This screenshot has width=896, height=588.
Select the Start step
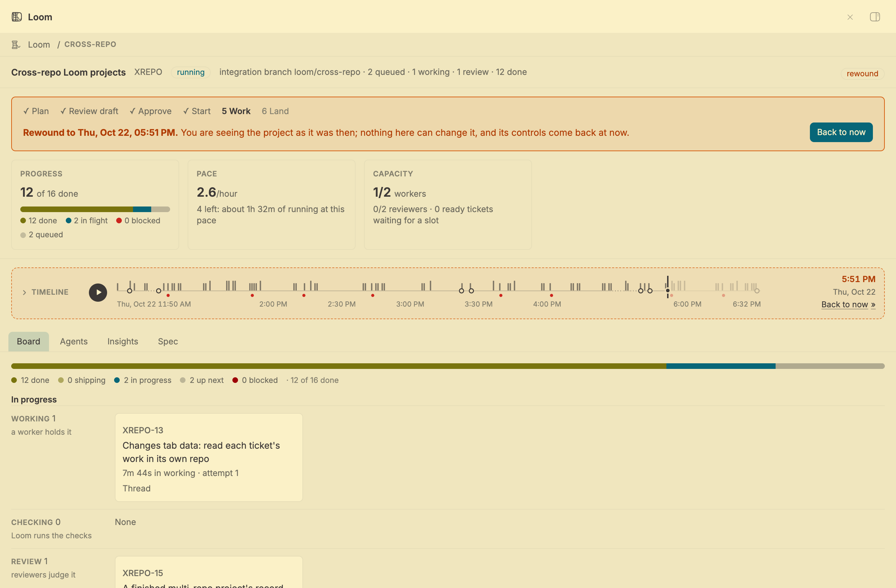pyautogui.click(x=196, y=111)
